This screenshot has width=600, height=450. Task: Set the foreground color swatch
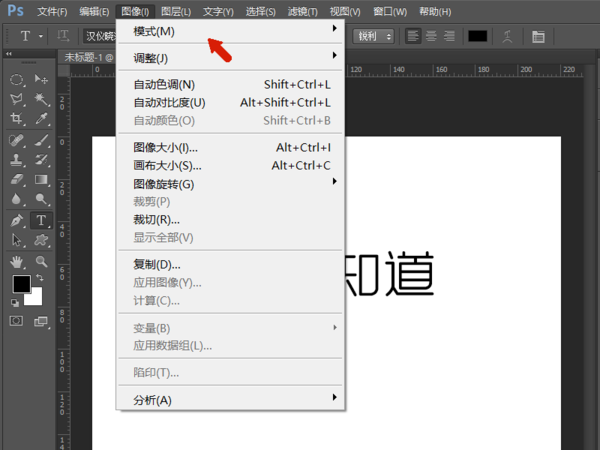pyautogui.click(x=21, y=284)
